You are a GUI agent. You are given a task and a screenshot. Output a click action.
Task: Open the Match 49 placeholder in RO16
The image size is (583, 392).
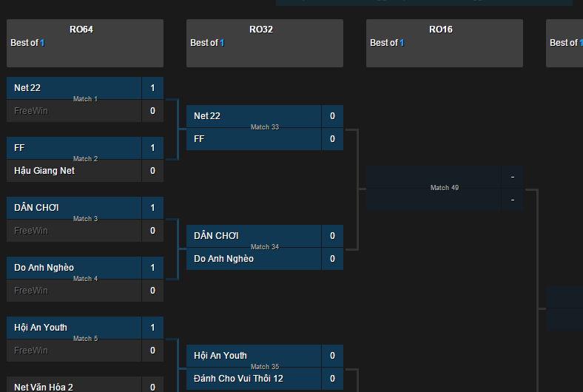pos(445,188)
